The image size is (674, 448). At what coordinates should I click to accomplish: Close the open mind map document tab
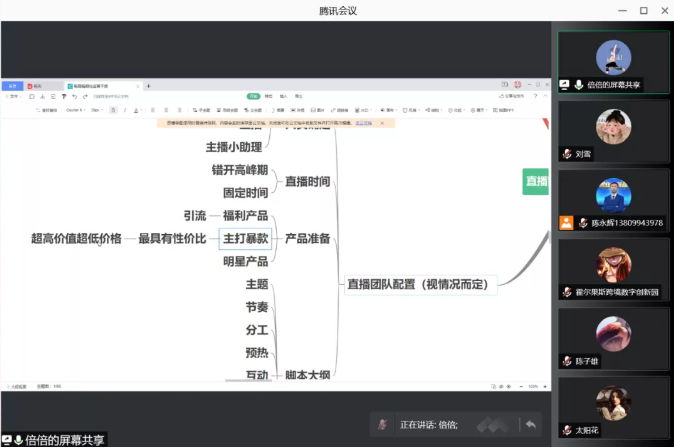pyautogui.click(x=138, y=86)
